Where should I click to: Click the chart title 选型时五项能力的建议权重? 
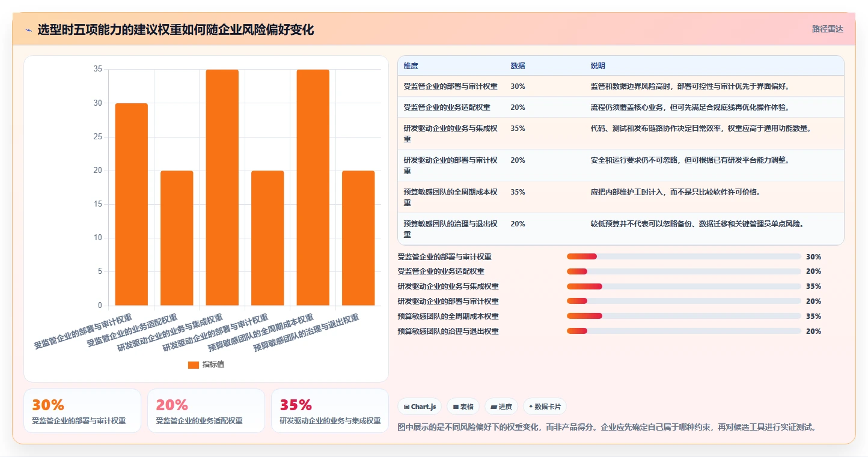click(176, 29)
